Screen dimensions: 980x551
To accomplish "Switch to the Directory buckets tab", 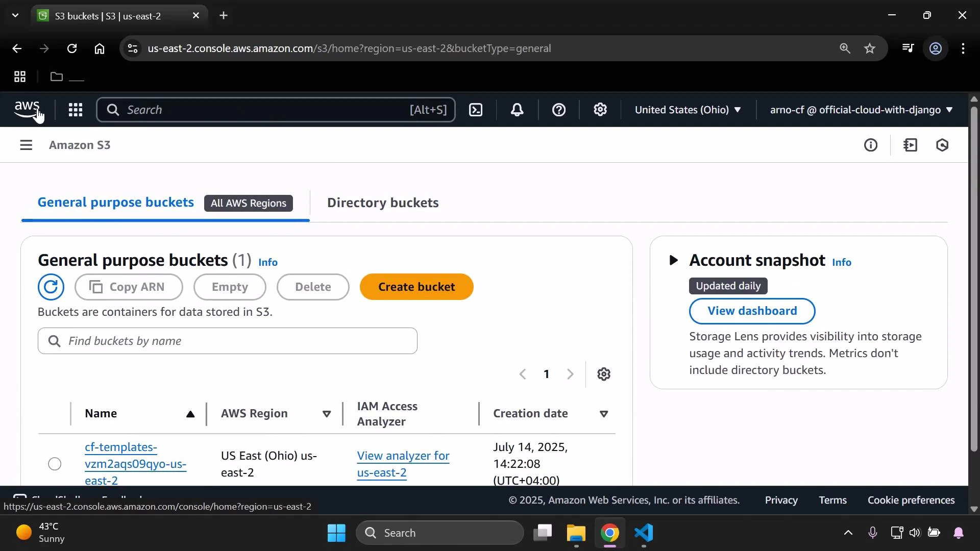I will click(x=382, y=203).
